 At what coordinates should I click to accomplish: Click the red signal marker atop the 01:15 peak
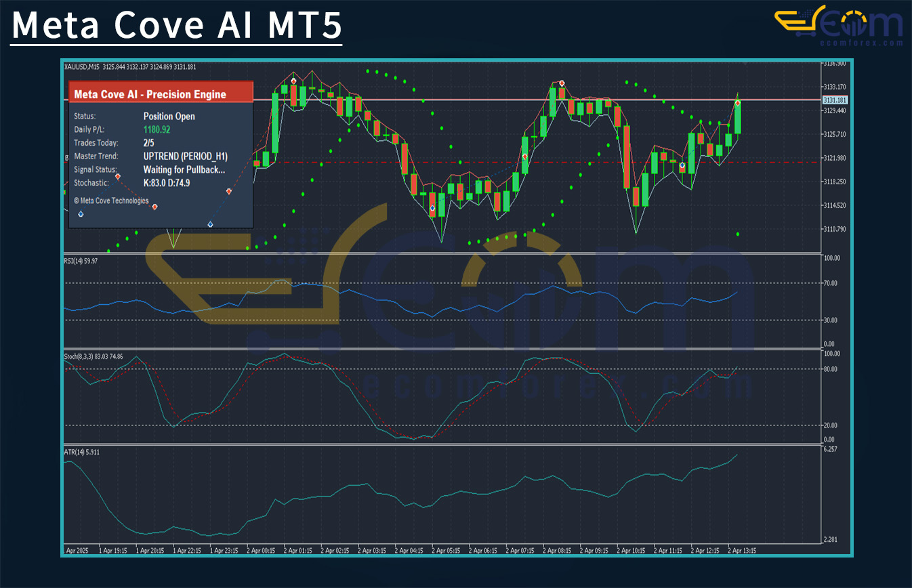293,81
